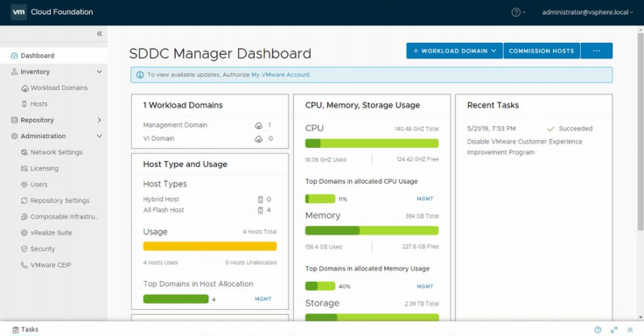
Task: Click the CPU total usage bar
Action: [372, 143]
